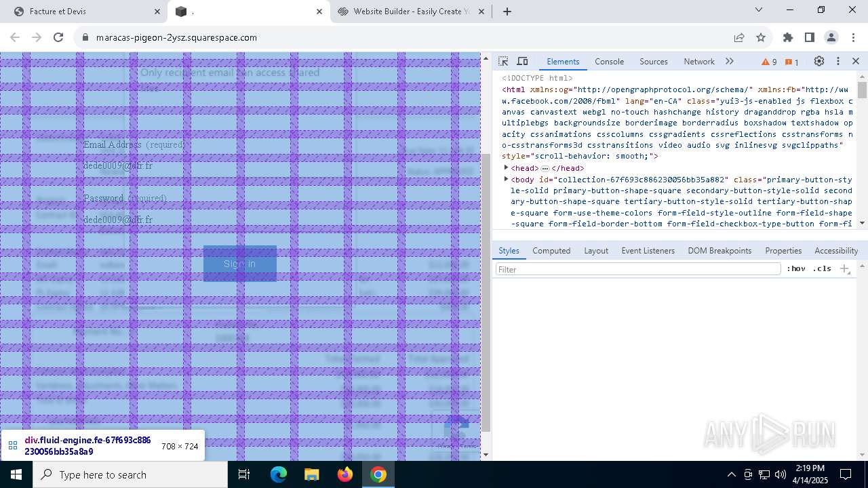The width and height of the screenshot is (868, 488).
Task: Expand the head element node
Action: (x=506, y=167)
